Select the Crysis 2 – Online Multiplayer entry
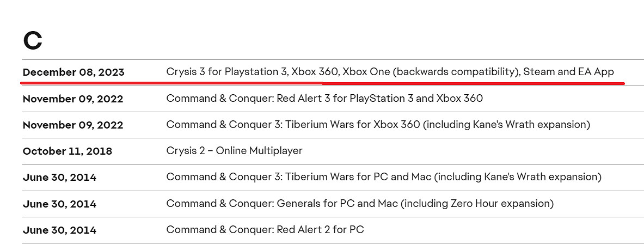 pos(234,151)
